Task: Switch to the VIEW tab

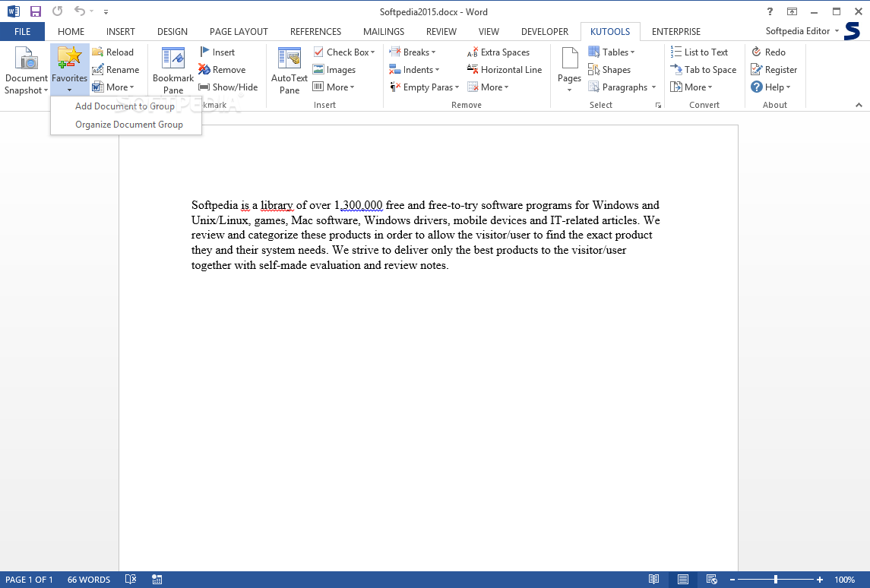Action: click(x=489, y=32)
